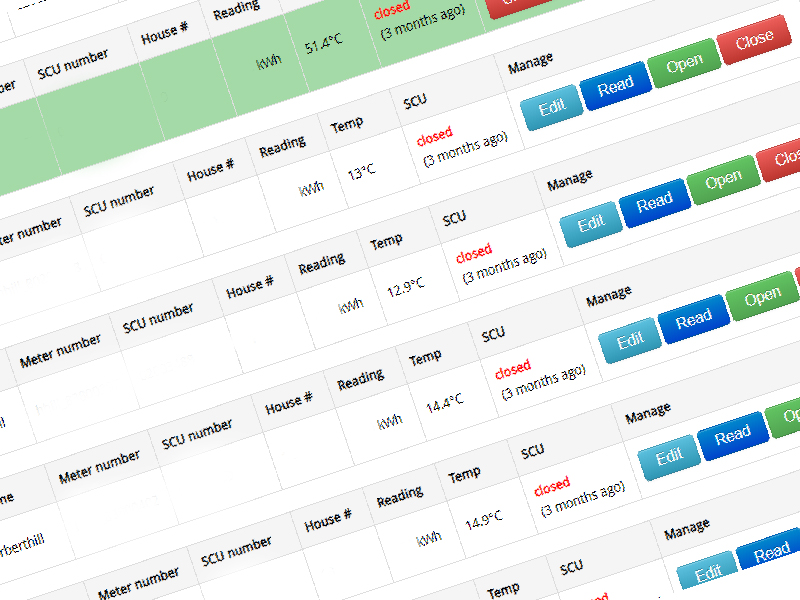The width and height of the screenshot is (800, 600).
Task: Click kWh reading in the 51.4°C row
Action: (x=268, y=62)
